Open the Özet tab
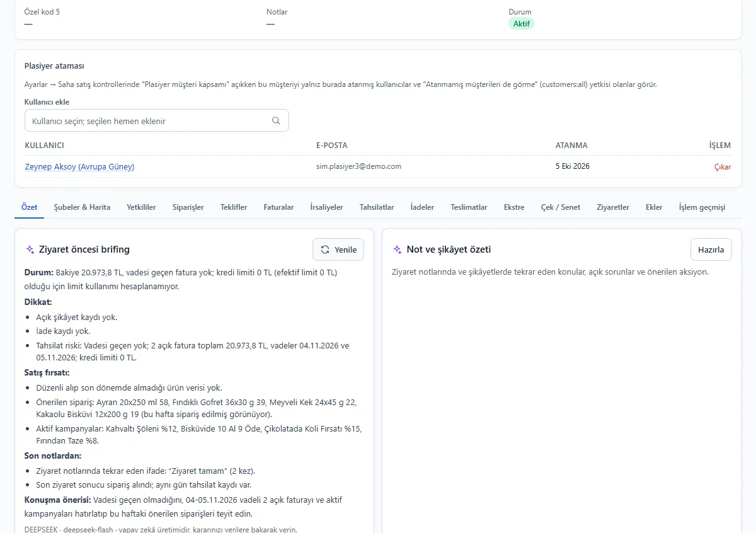Image resolution: width=756 pixels, height=533 pixels. click(30, 207)
